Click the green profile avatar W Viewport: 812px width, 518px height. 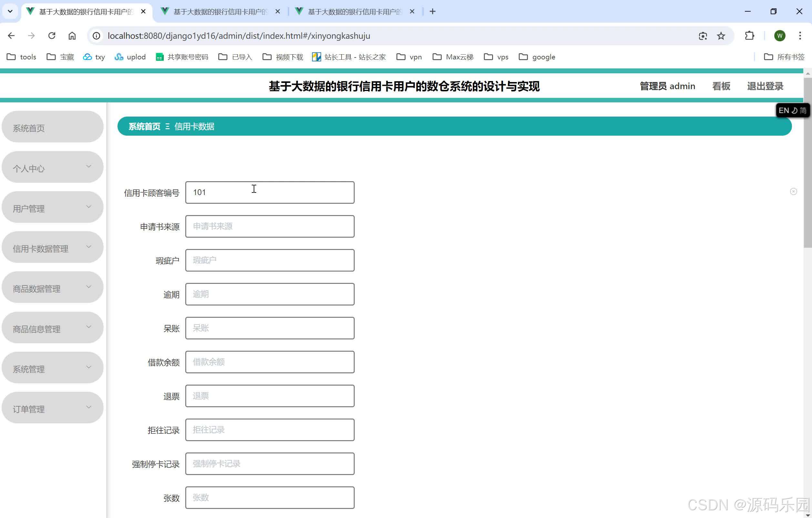point(780,36)
